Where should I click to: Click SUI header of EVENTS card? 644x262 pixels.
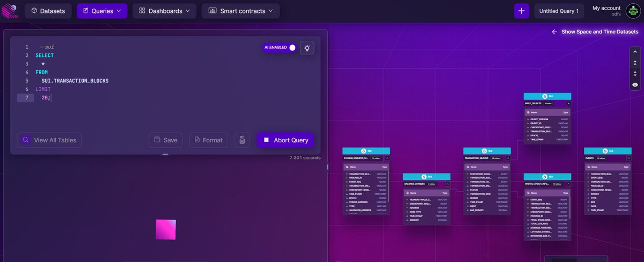pyautogui.click(x=608, y=151)
